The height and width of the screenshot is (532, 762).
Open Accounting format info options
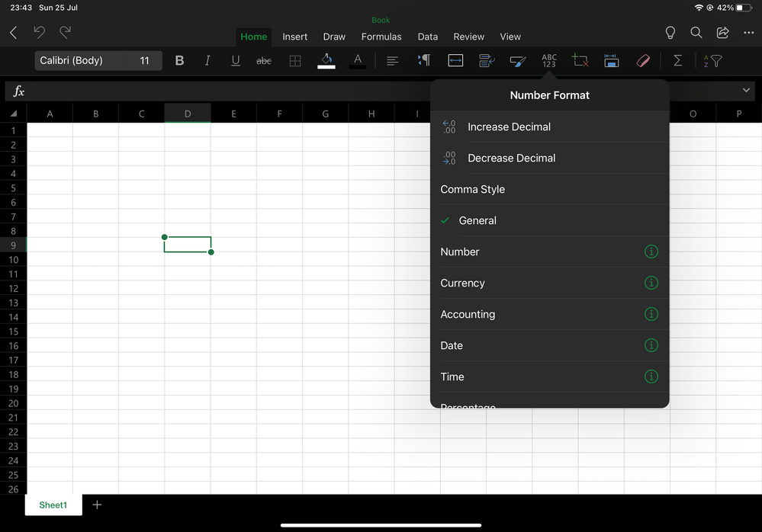pos(651,314)
